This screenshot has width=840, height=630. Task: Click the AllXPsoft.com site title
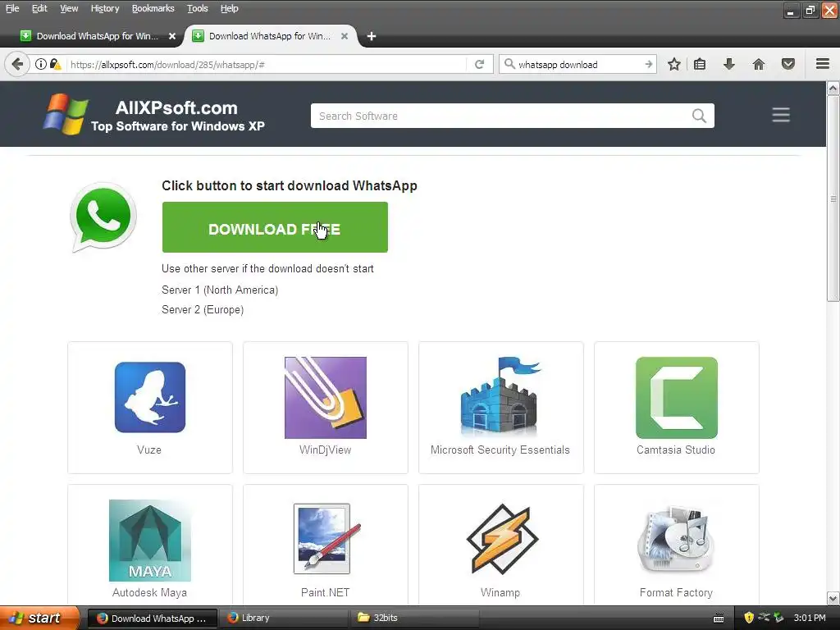point(176,107)
